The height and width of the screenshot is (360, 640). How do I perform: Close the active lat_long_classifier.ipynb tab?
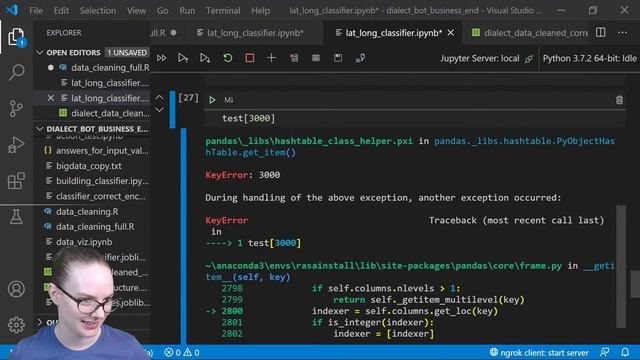point(451,33)
